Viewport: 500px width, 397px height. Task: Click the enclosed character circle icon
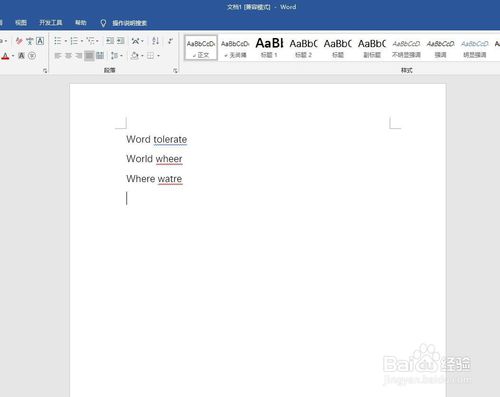pyautogui.click(x=32, y=56)
